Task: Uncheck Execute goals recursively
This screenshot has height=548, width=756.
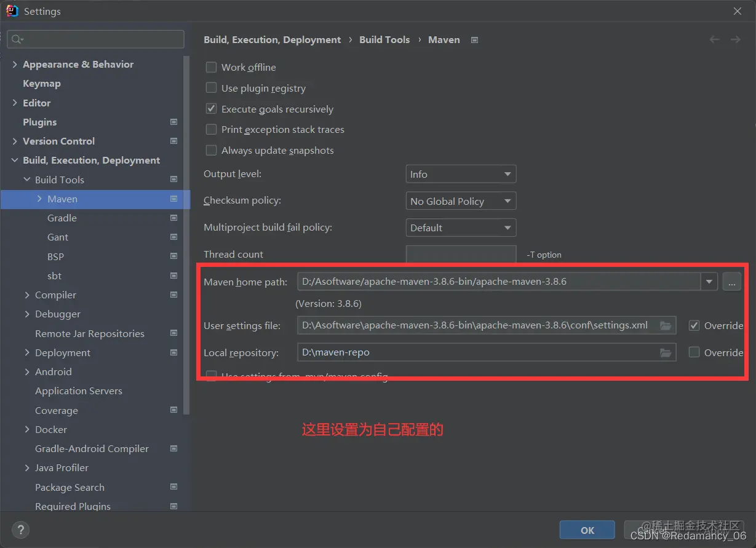Action: pyautogui.click(x=211, y=109)
